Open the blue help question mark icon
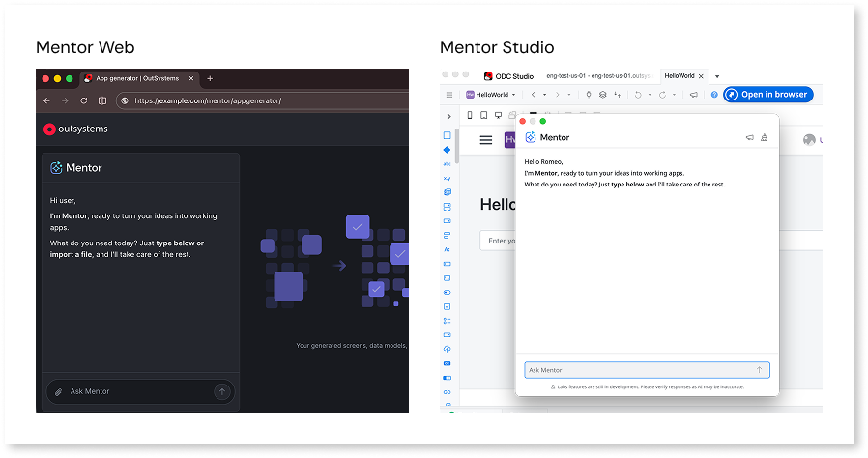Viewport: 868px width, 458px height. (x=714, y=95)
